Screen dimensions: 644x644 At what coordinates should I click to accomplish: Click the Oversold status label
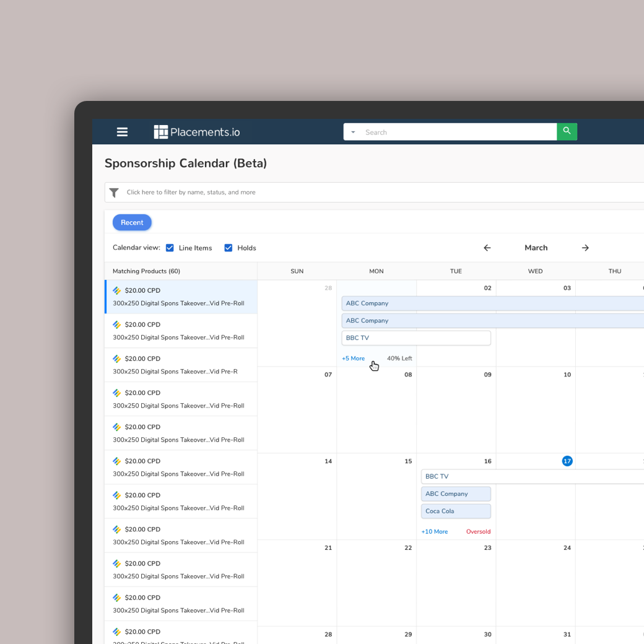[478, 532]
